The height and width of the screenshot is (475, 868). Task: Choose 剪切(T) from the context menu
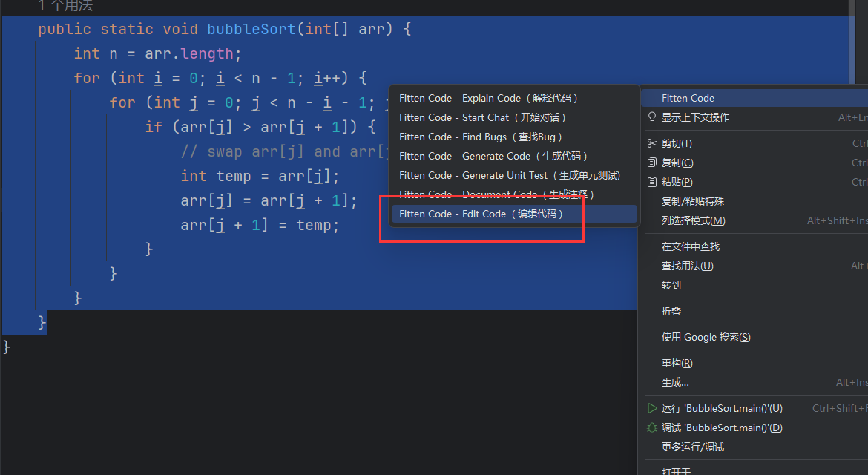(754, 143)
